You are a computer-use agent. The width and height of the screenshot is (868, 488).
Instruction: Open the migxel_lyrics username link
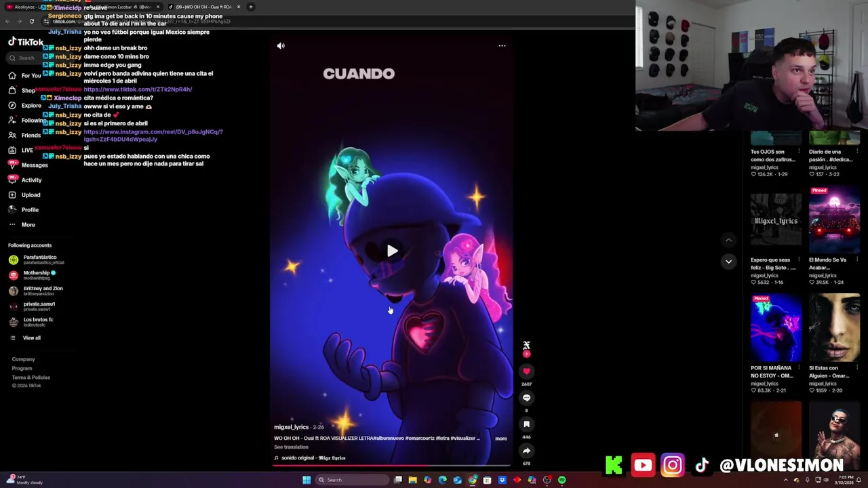pyautogui.click(x=291, y=427)
